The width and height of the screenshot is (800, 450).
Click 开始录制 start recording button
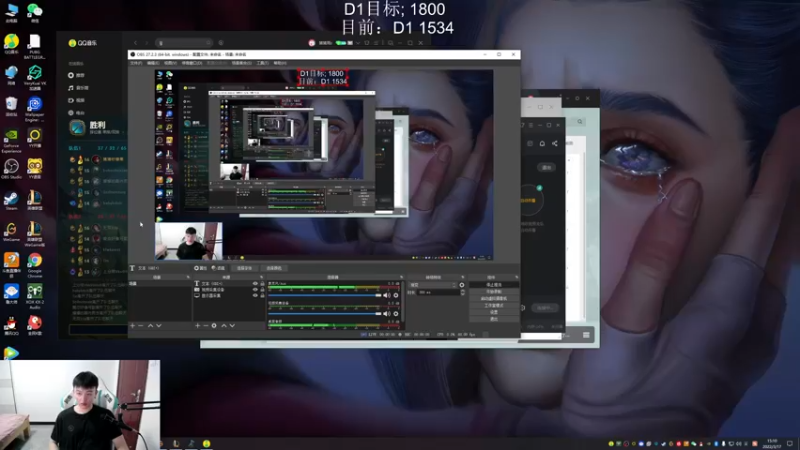point(494,291)
